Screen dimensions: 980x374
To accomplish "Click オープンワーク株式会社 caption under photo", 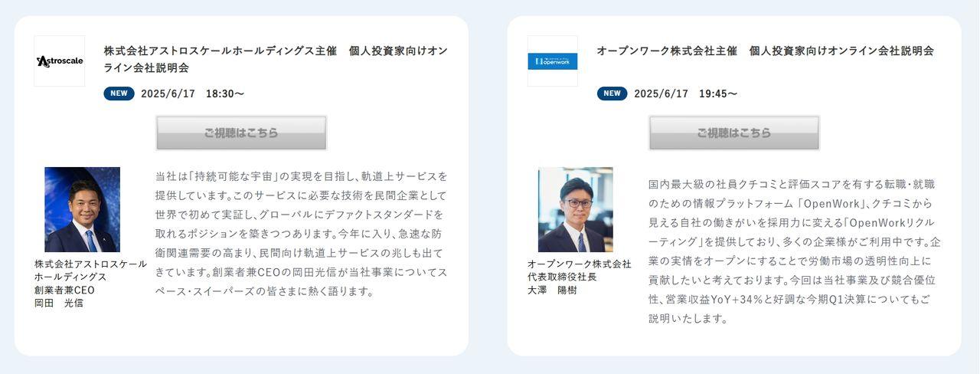I will [x=580, y=264].
